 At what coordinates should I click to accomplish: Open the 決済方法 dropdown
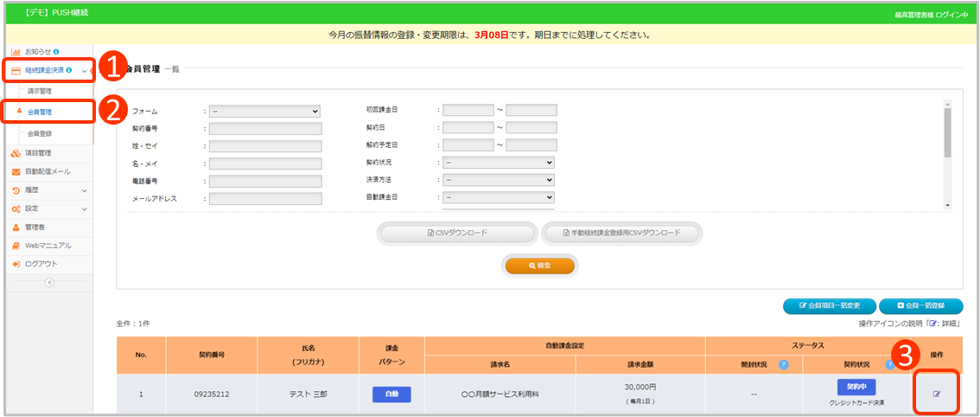tap(498, 179)
